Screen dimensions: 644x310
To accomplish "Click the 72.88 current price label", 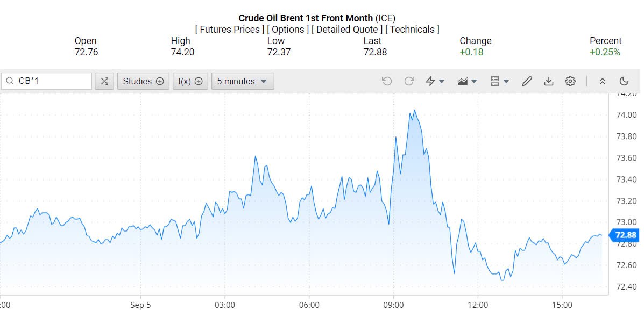I will pos(625,235).
